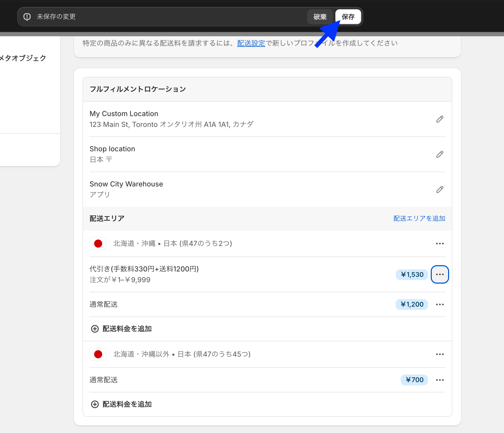Click 保存 to save changes
Screen dimensions: 504x433
point(348,17)
